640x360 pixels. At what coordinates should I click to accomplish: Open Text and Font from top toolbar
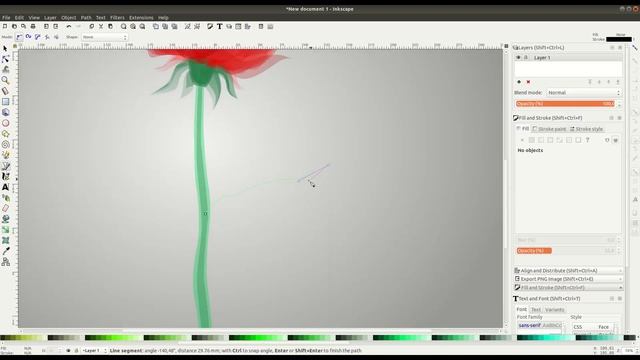tap(220, 27)
